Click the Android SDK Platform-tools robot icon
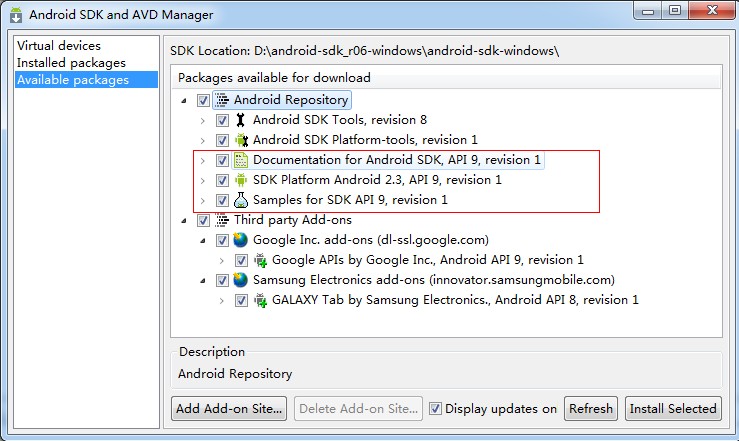This screenshot has height=441, width=739. [241, 140]
